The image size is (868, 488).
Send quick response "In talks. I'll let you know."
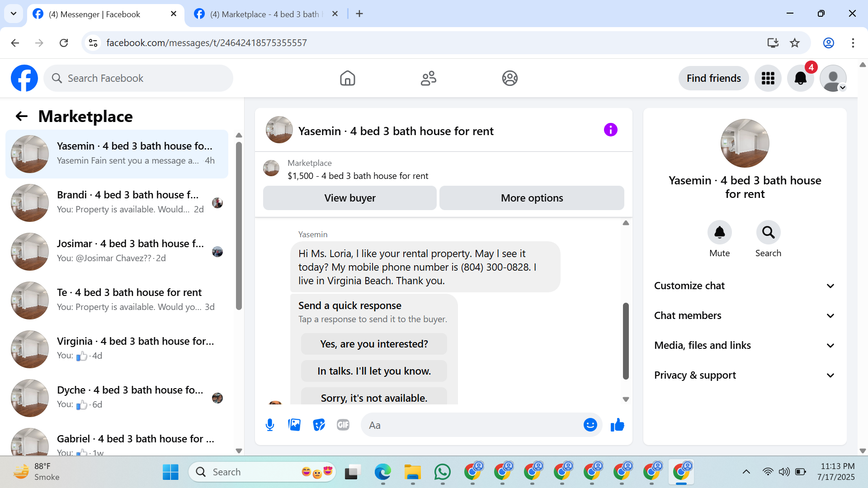coord(374,371)
